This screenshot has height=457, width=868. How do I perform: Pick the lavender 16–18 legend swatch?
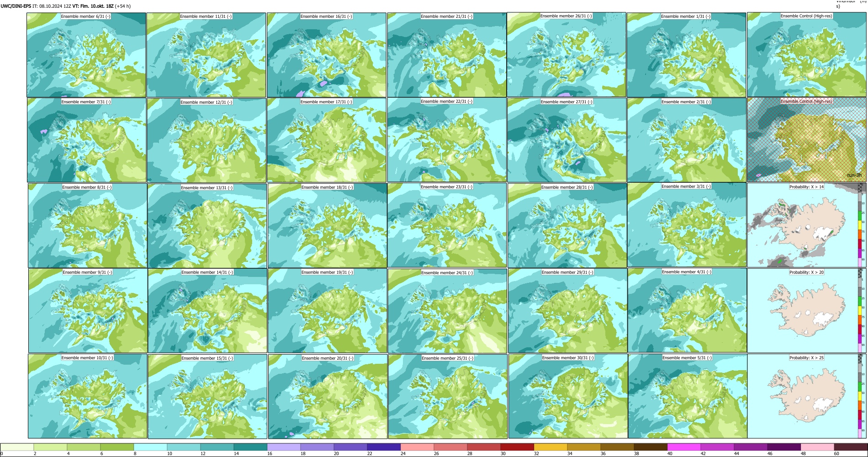click(284, 447)
